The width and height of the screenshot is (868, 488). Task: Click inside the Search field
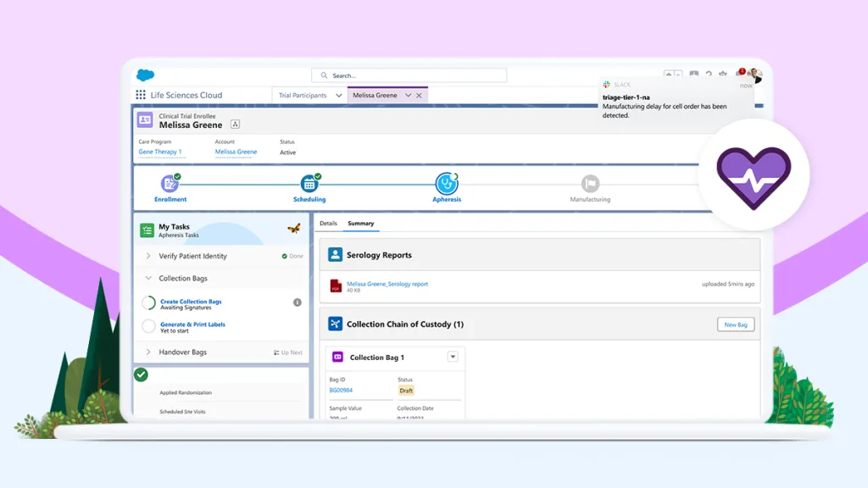[x=409, y=75]
